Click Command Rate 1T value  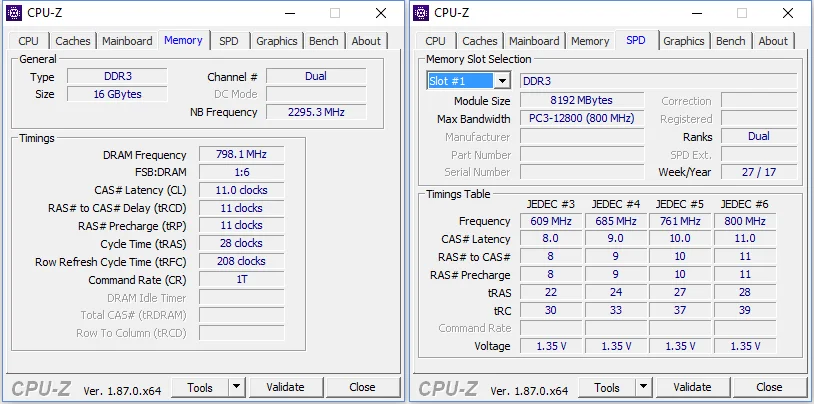coord(241,280)
